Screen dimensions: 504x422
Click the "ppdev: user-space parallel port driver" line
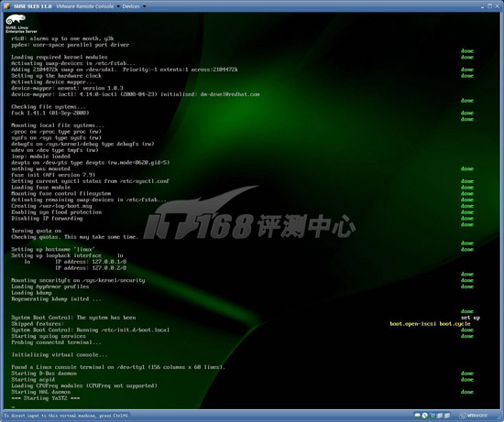pyautogui.click(x=70, y=45)
